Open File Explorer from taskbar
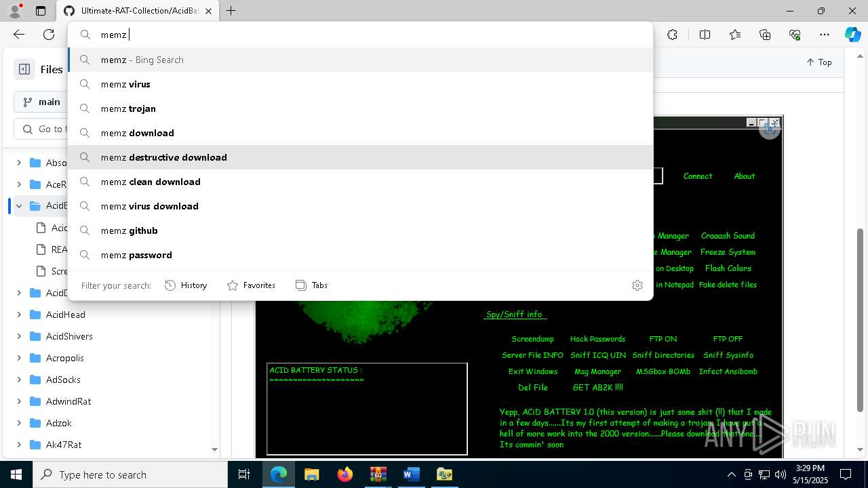The height and width of the screenshot is (488, 868). (311, 474)
